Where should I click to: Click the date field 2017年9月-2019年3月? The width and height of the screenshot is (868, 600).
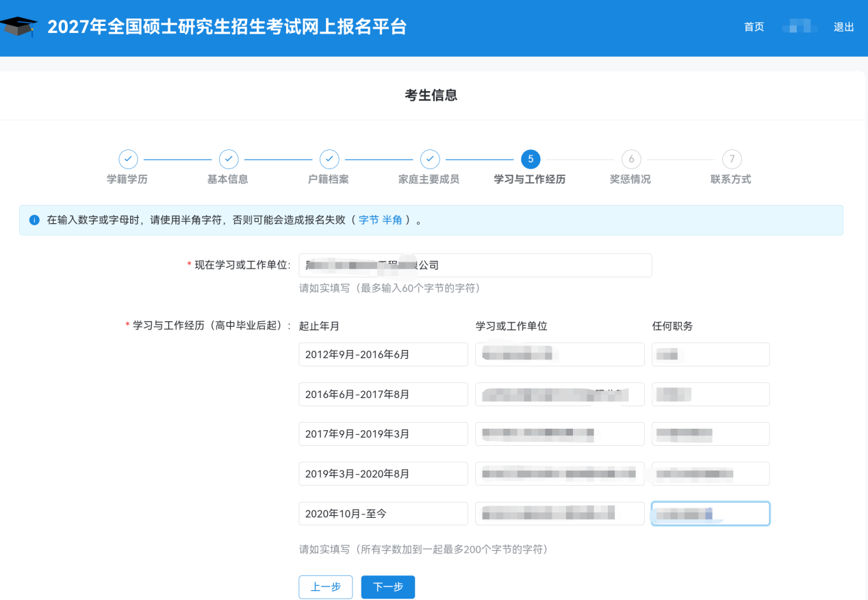point(383,434)
